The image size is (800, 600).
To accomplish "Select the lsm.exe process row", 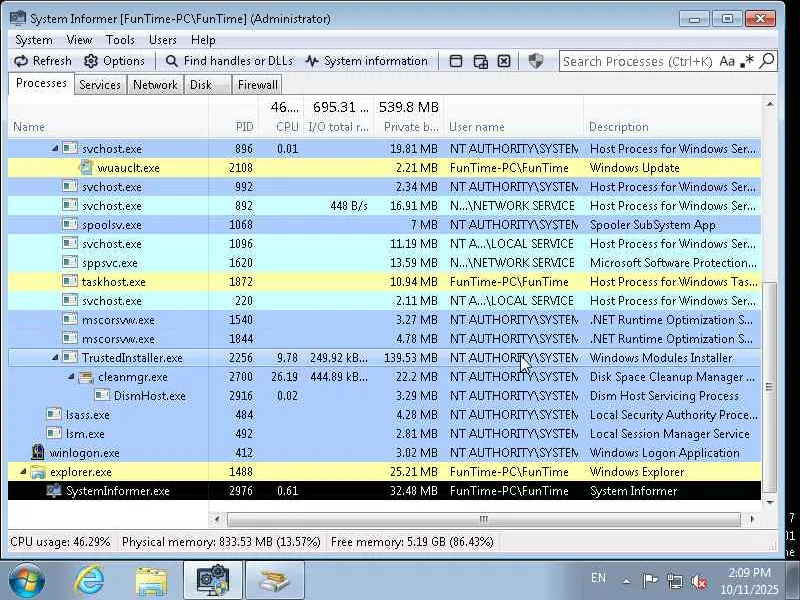I will pos(384,434).
